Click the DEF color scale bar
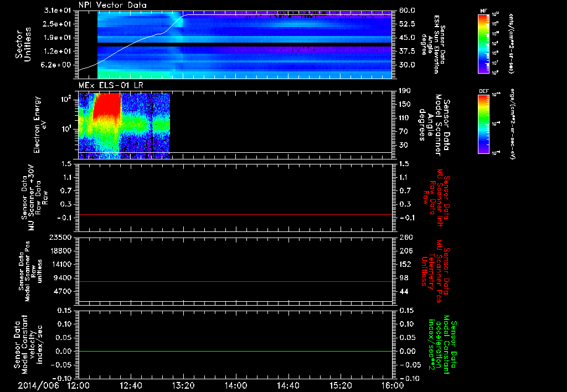The width and height of the screenshot is (567, 392). (x=484, y=124)
